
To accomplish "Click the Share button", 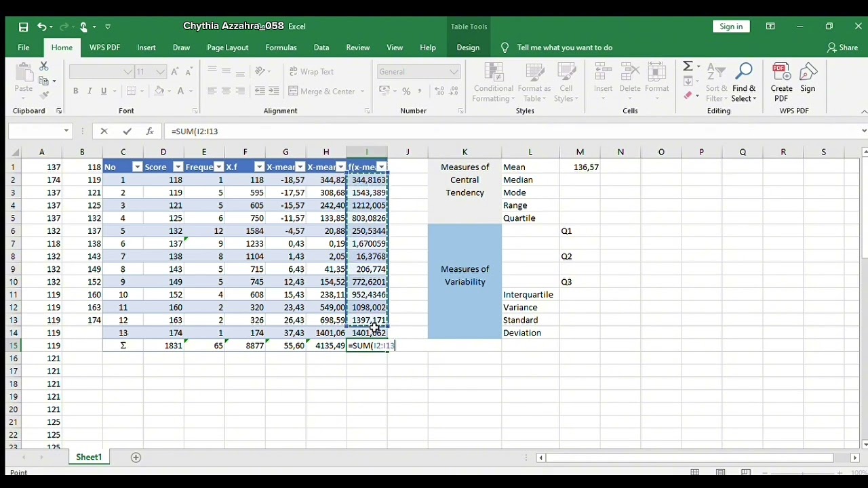I will coord(842,47).
